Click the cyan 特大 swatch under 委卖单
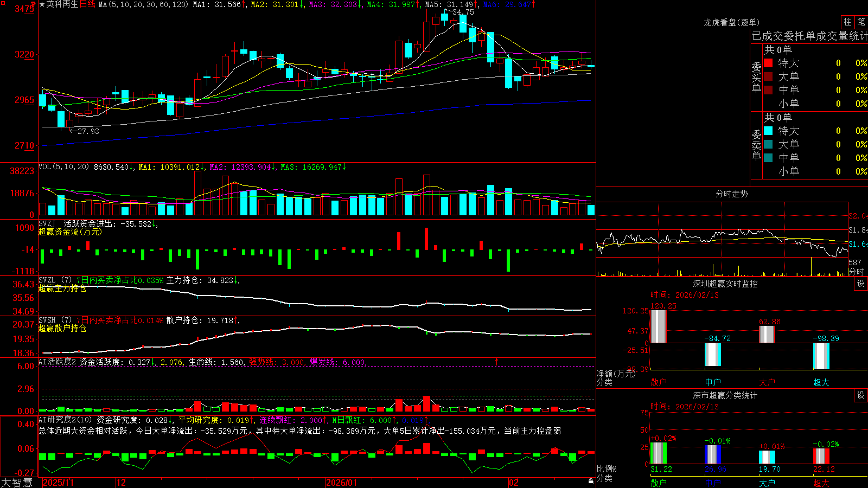Image resolution: width=868 pixels, height=488 pixels. point(768,131)
